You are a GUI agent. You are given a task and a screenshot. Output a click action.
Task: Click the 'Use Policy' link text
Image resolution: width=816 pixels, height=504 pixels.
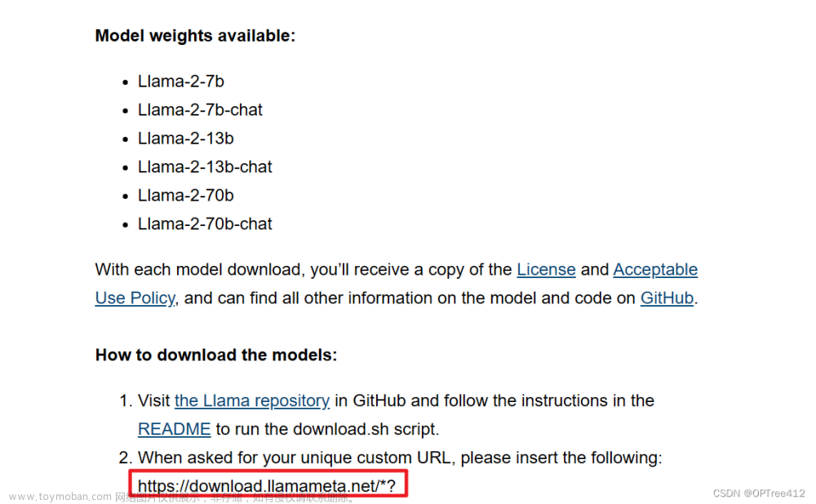coord(135,298)
